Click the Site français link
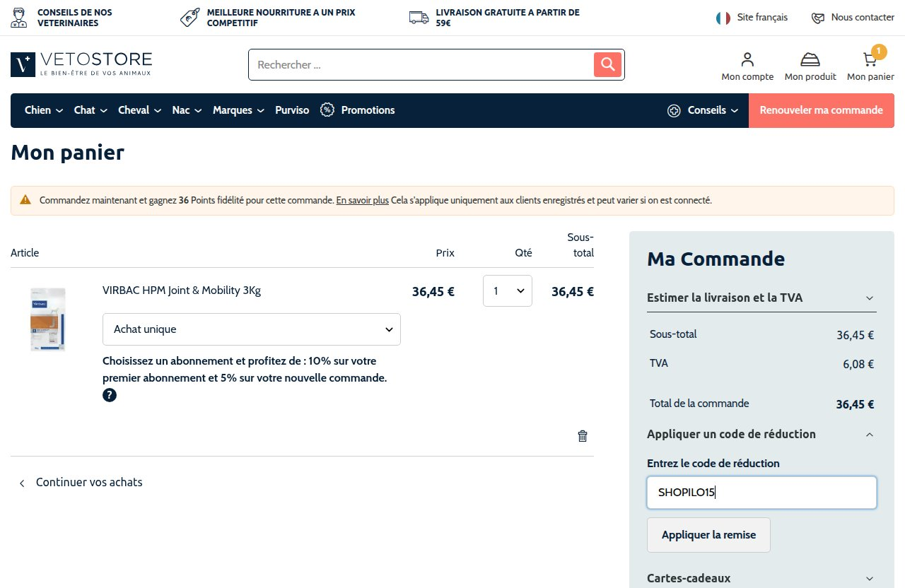Viewport: 905px width, 588px height. 762,17
